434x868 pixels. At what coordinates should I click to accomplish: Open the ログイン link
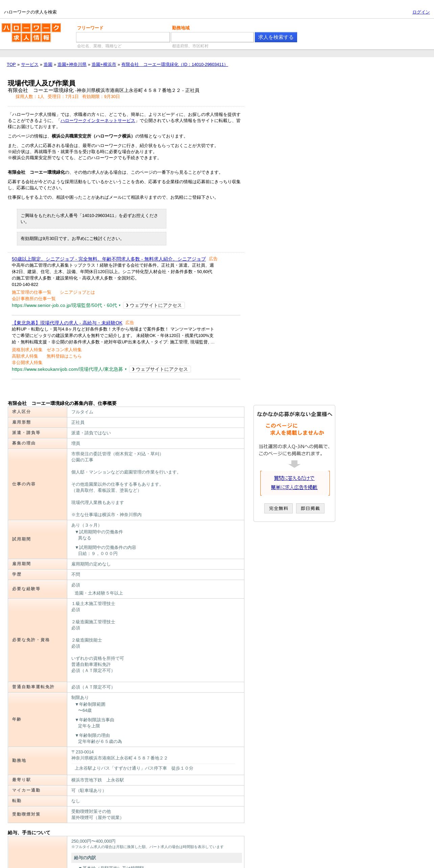pos(421,12)
